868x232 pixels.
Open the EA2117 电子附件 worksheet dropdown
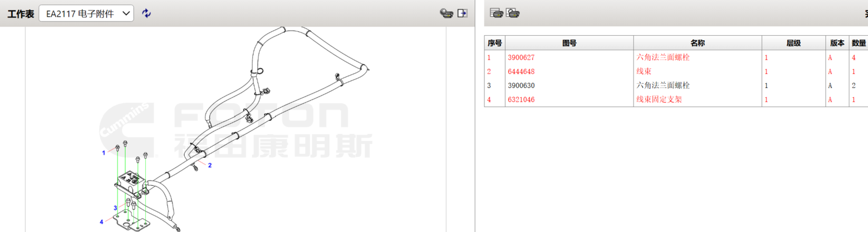click(86, 14)
